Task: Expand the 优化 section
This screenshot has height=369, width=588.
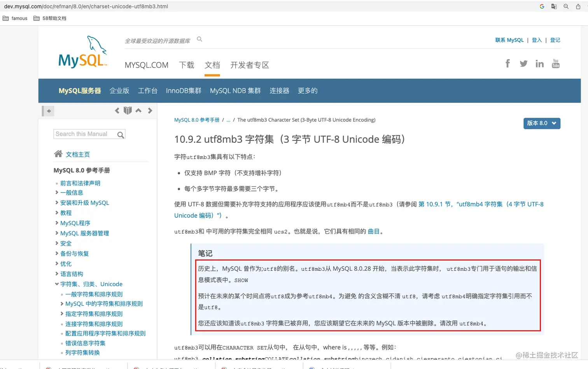Action: [x=57, y=263]
